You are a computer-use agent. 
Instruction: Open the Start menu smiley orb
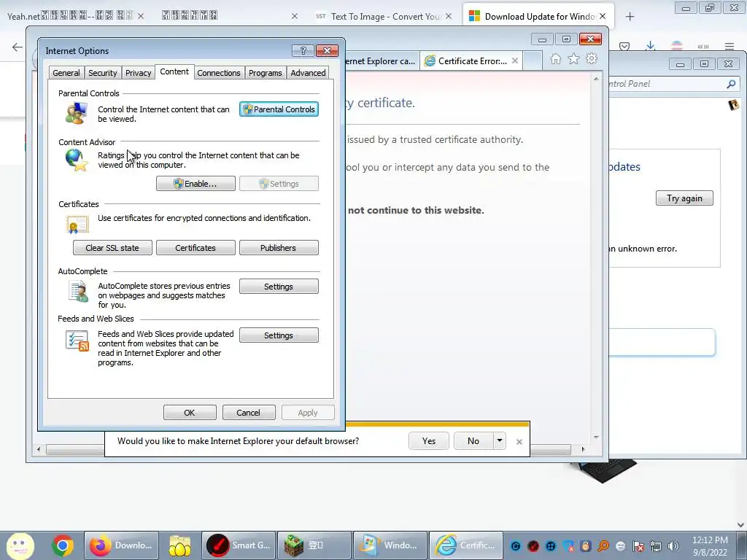(x=20, y=545)
